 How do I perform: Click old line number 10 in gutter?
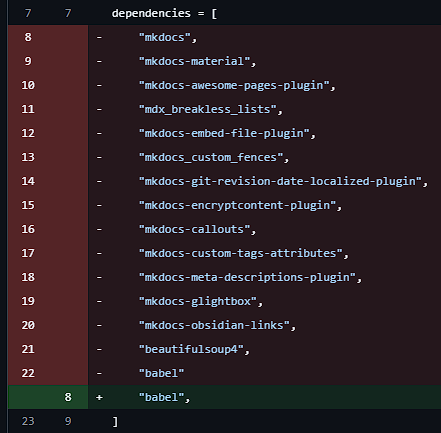click(x=28, y=85)
